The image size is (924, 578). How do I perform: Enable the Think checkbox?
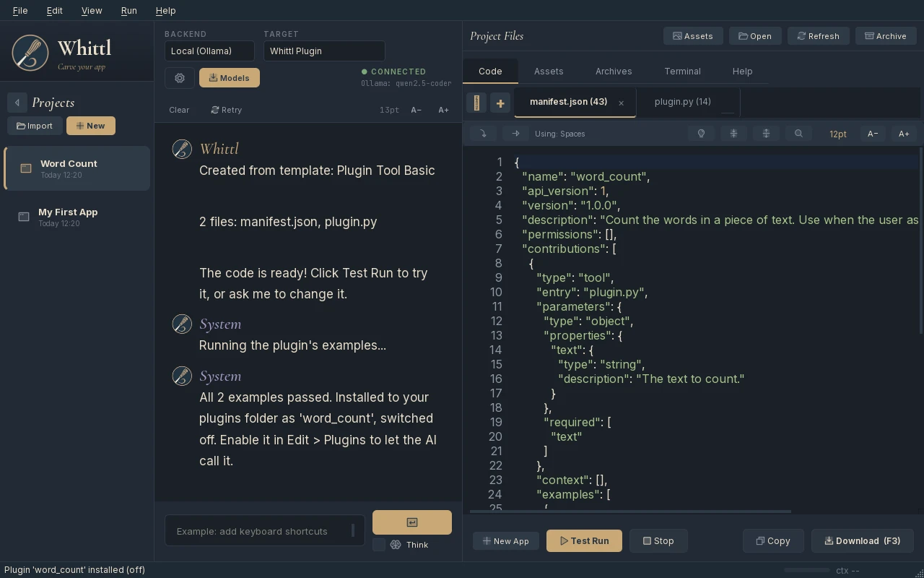[379, 545]
